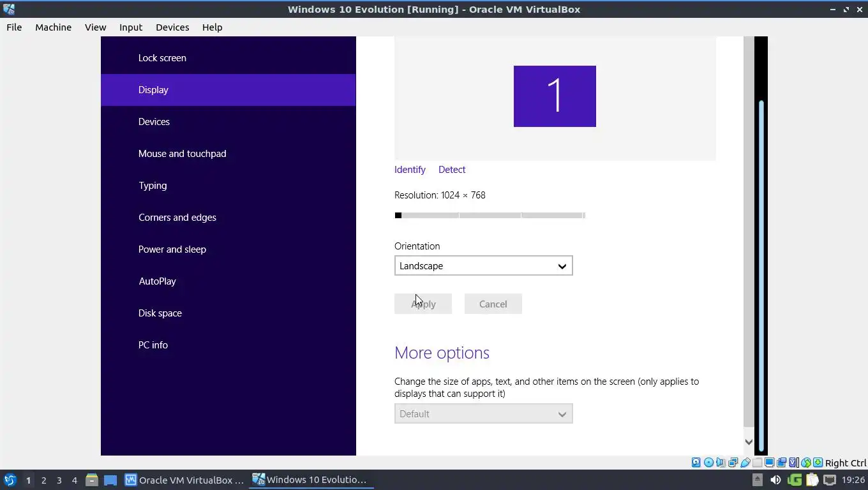Select Display in the settings sidebar
This screenshot has height=490, width=868.
click(228, 89)
